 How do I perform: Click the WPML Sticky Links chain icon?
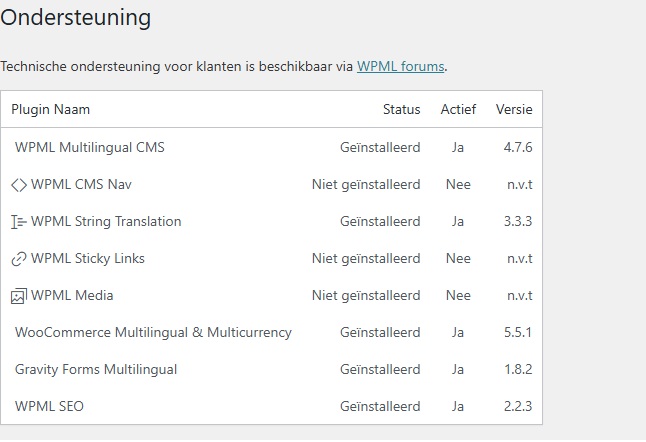tap(19, 259)
